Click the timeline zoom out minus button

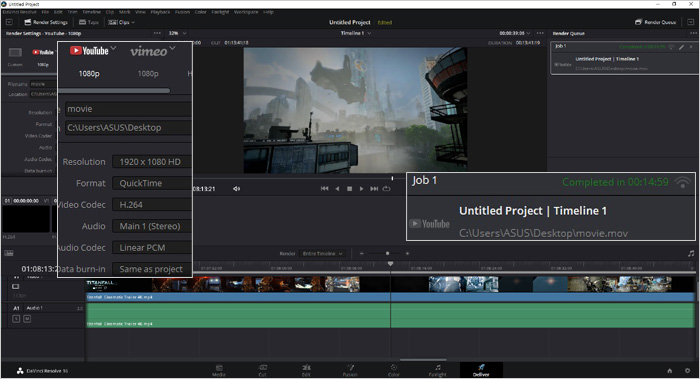[362, 254]
